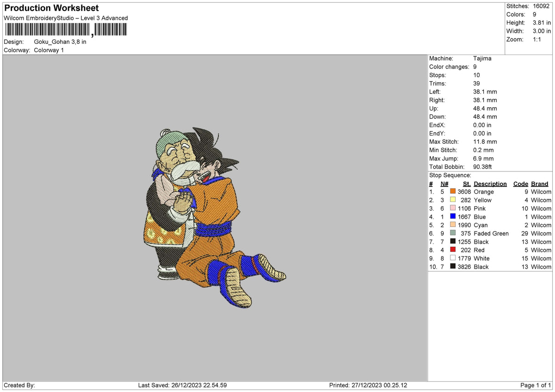Select the "EndX:" label

click(438, 125)
